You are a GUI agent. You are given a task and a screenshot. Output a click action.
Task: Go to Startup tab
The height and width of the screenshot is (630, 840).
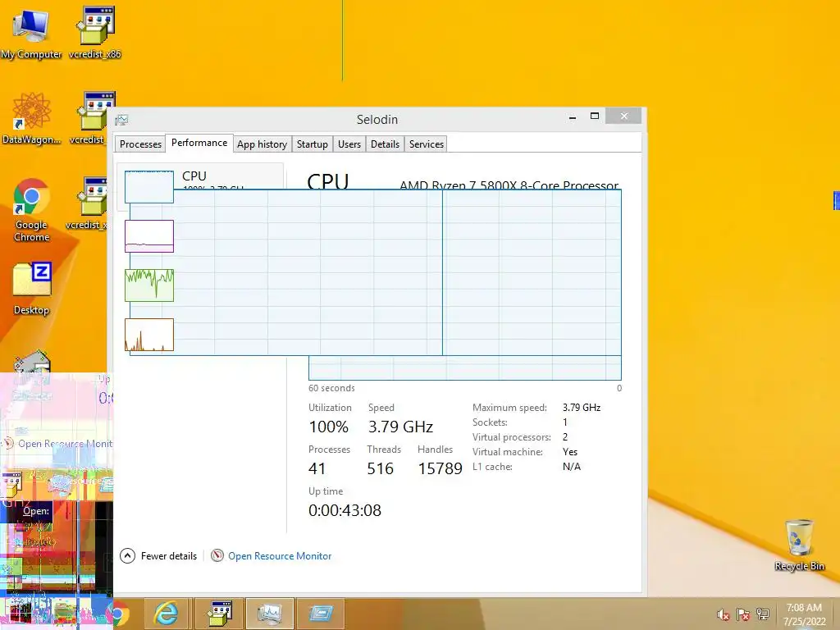[313, 144]
